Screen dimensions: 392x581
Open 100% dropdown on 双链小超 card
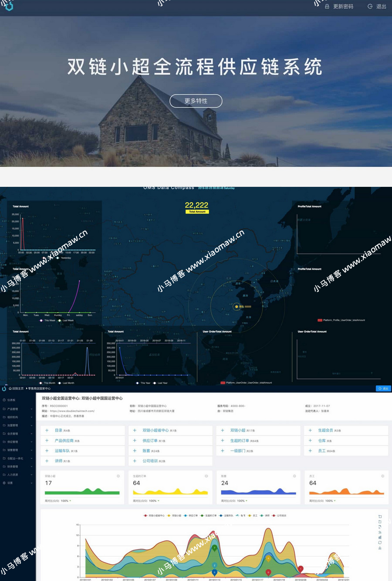click(66, 501)
